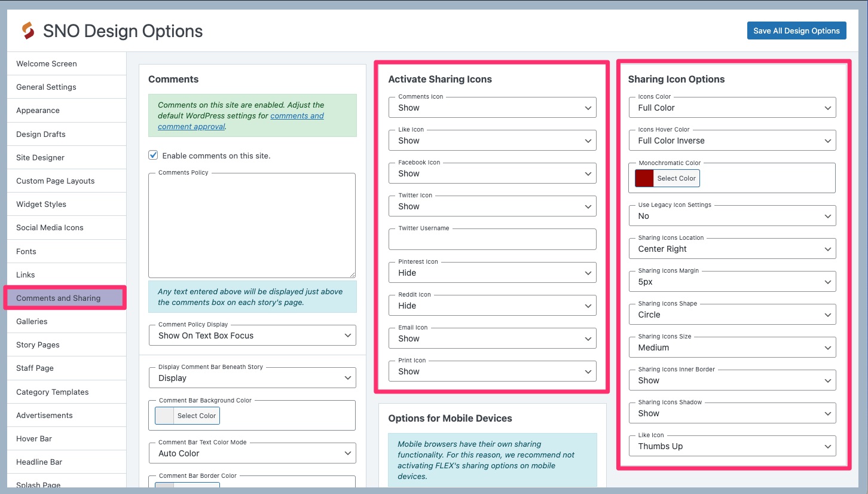Open Display Comment Bar Beneath Story dropdown
This screenshot has height=494, width=868.
pyautogui.click(x=252, y=378)
